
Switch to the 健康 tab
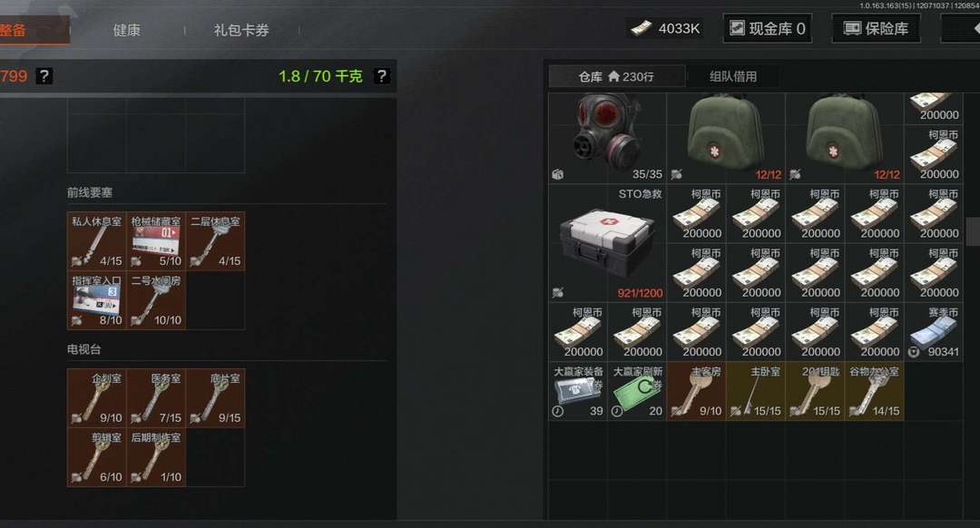tap(127, 30)
